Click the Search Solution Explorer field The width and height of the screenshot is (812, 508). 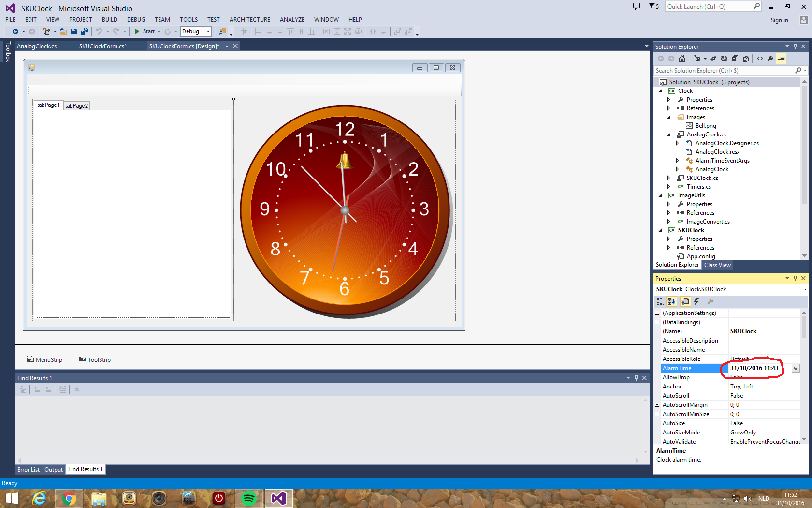(x=725, y=71)
